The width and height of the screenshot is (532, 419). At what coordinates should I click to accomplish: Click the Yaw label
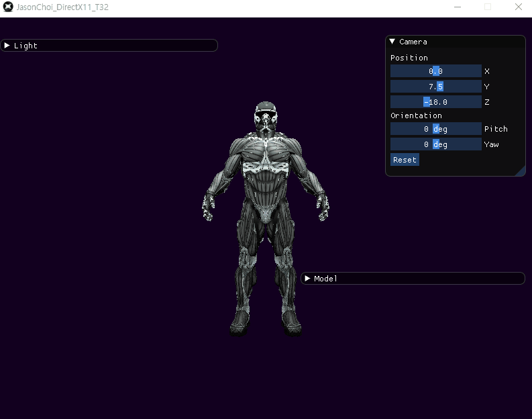tap(491, 144)
